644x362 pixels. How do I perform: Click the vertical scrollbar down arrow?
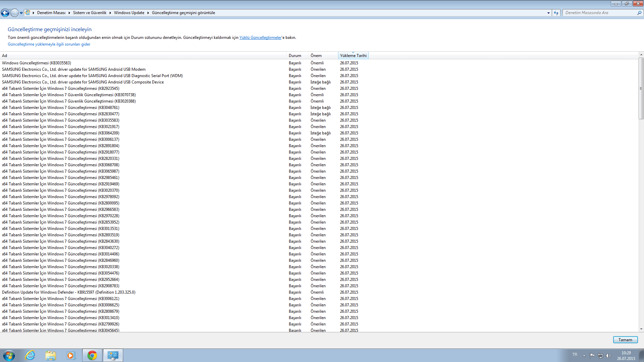[x=641, y=329]
